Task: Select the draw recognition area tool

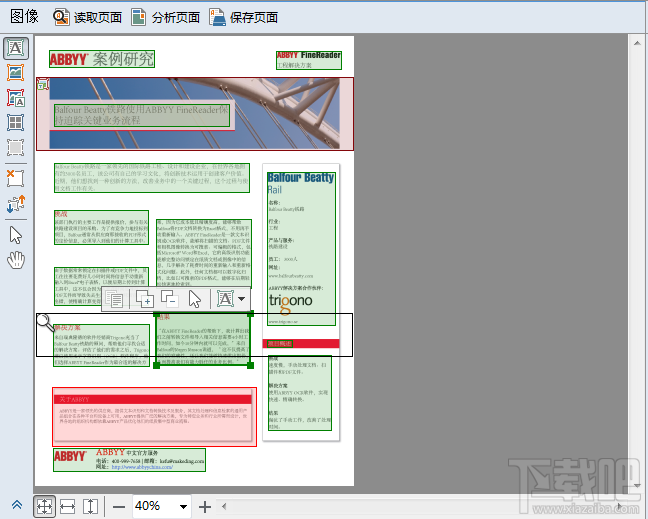Action: 16,147
